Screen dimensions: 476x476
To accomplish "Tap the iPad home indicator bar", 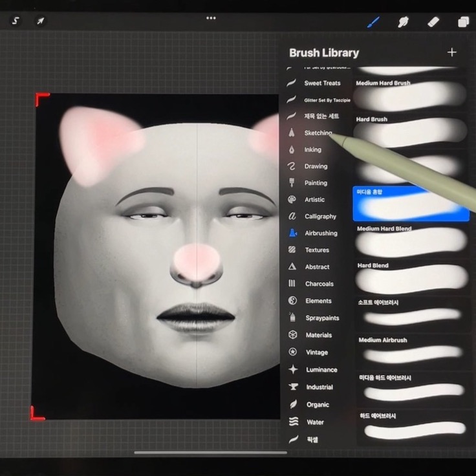I will tap(210, 452).
